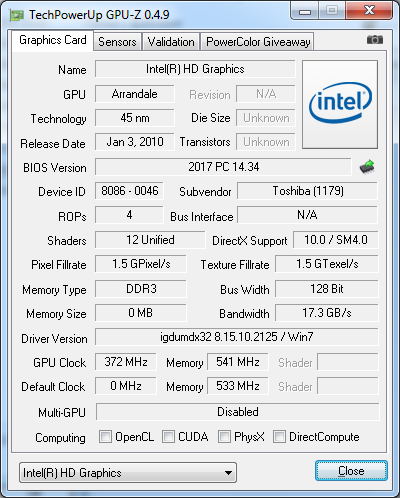Tick the DirectCompute checkbox
This screenshot has height=498, width=400.
279,436
